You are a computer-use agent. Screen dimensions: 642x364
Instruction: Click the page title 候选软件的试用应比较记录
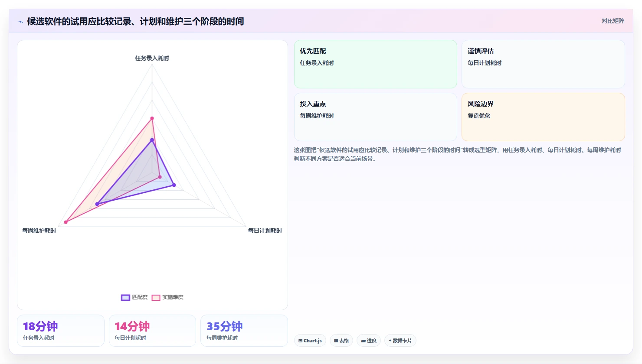point(135,21)
